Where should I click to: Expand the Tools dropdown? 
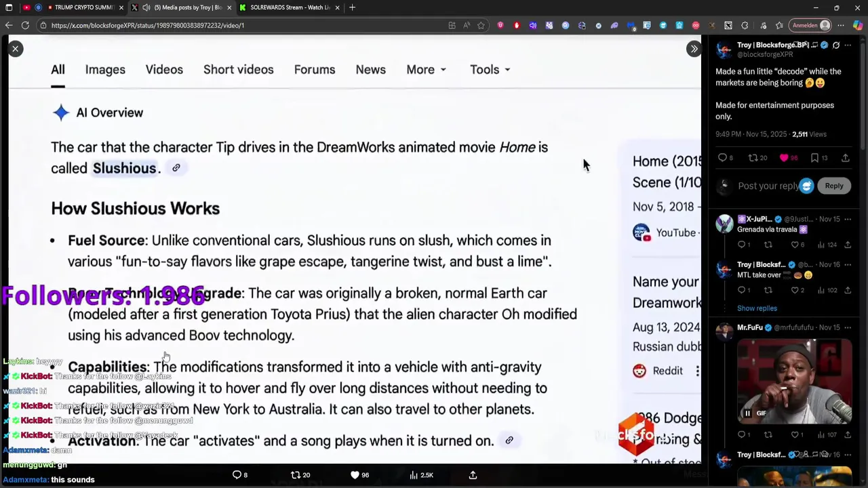pos(490,70)
